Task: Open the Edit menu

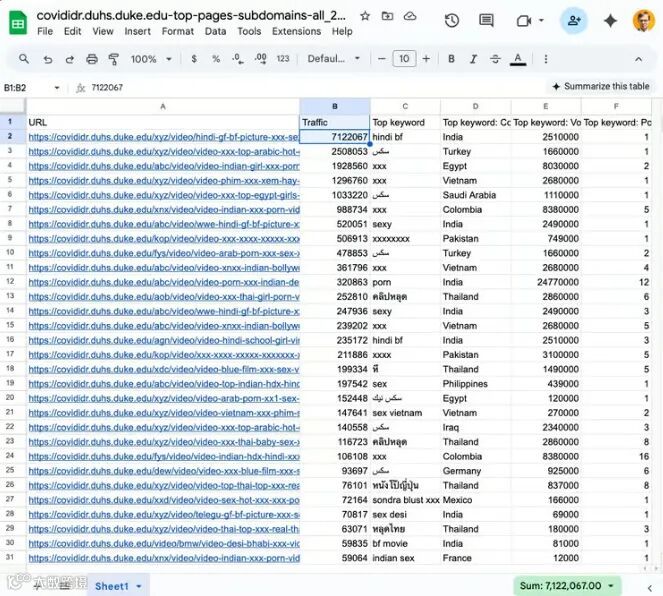Action: 72,31
